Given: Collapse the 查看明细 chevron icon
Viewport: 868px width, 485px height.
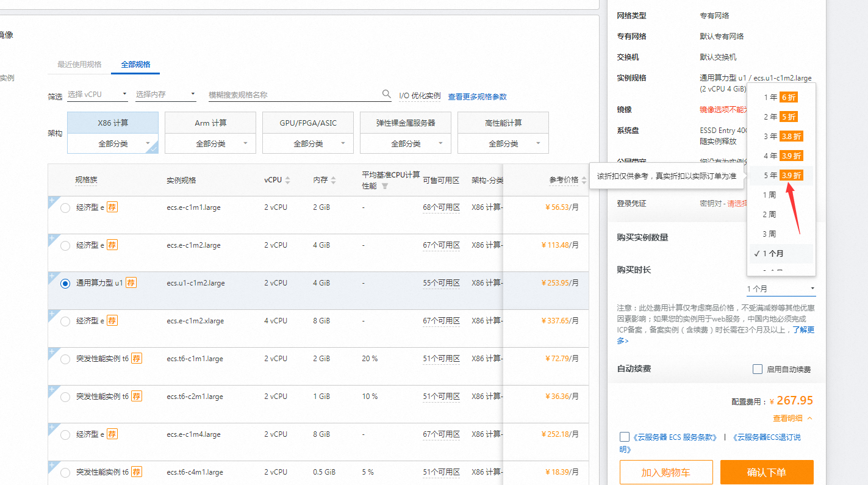Looking at the screenshot, I should [x=809, y=418].
